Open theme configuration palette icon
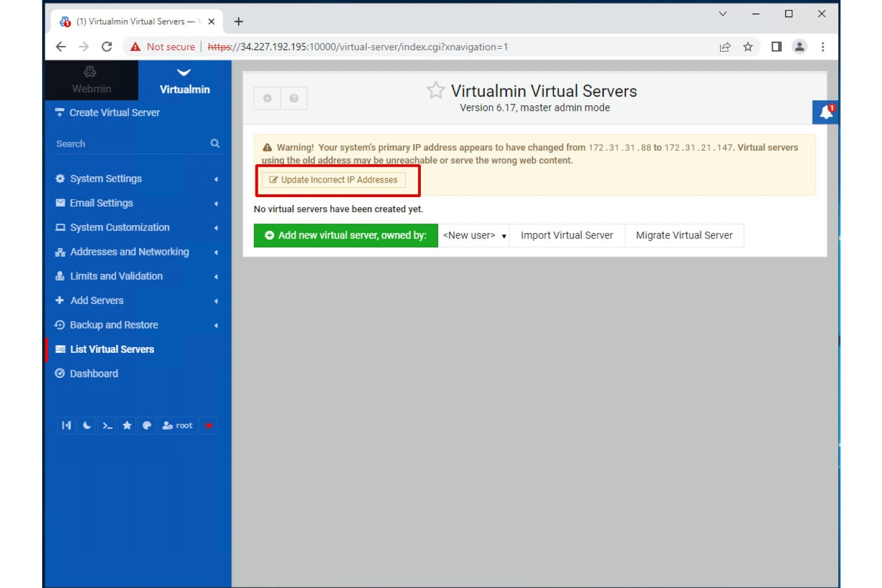Image resolution: width=882 pixels, height=588 pixels. click(147, 426)
